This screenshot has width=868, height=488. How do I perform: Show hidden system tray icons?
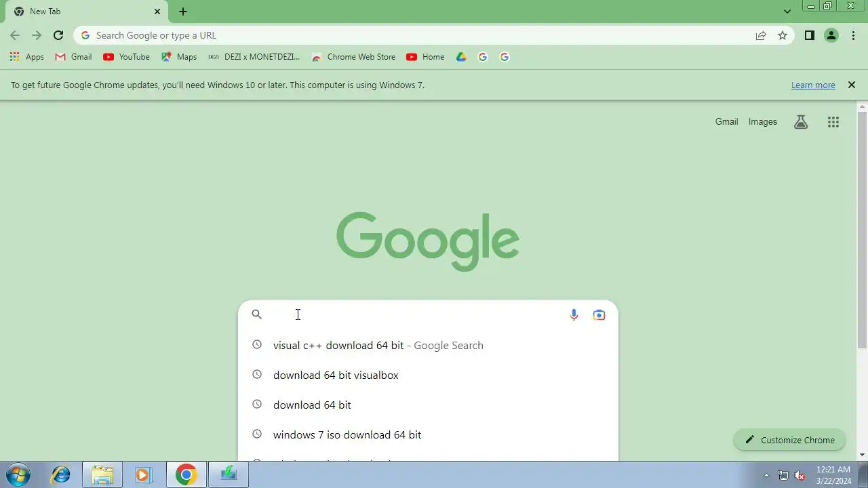tap(766, 475)
